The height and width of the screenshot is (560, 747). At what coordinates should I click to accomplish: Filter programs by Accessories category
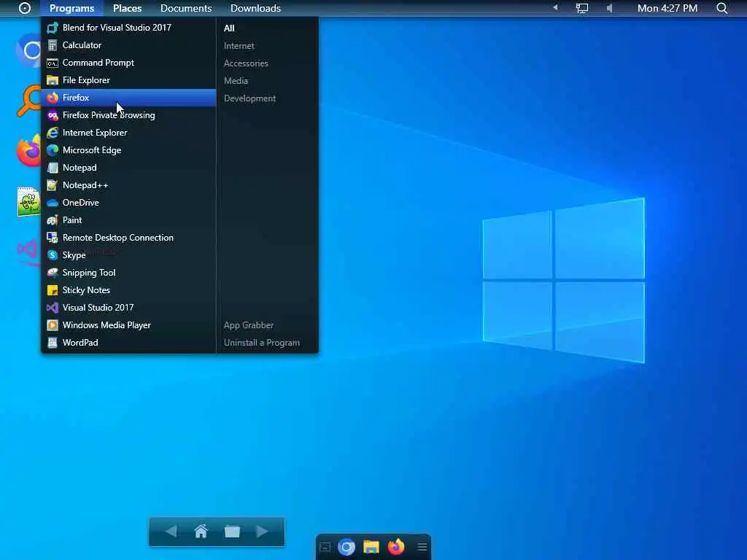[x=246, y=63]
